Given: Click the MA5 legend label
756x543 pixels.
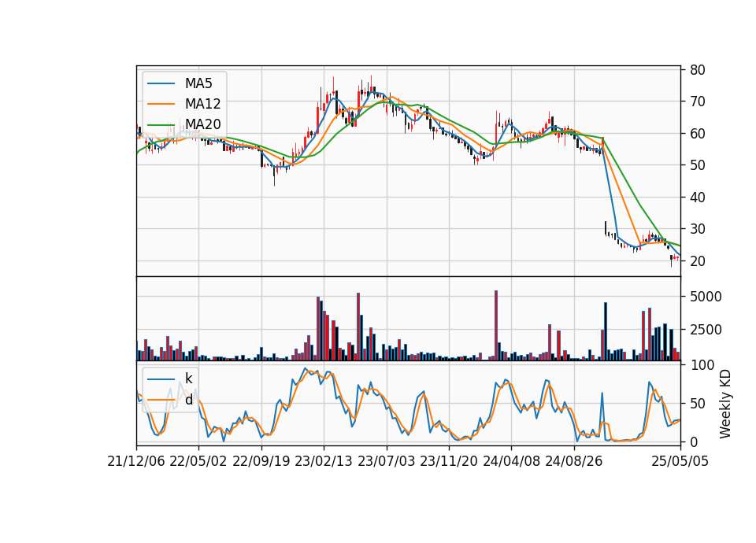Looking at the screenshot, I should (x=198, y=83).
